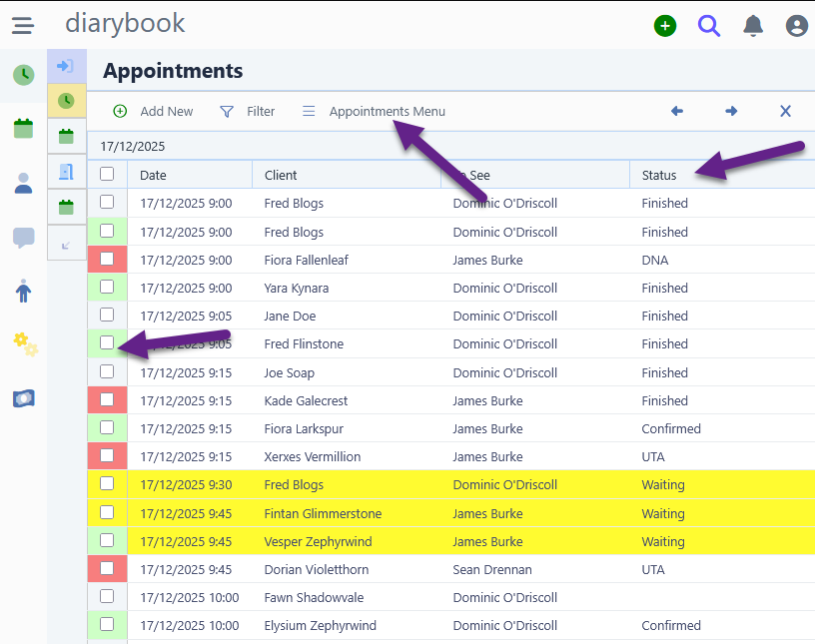Select the blue person clients sidebar icon
Screen dimensions: 815x644
coord(23,183)
